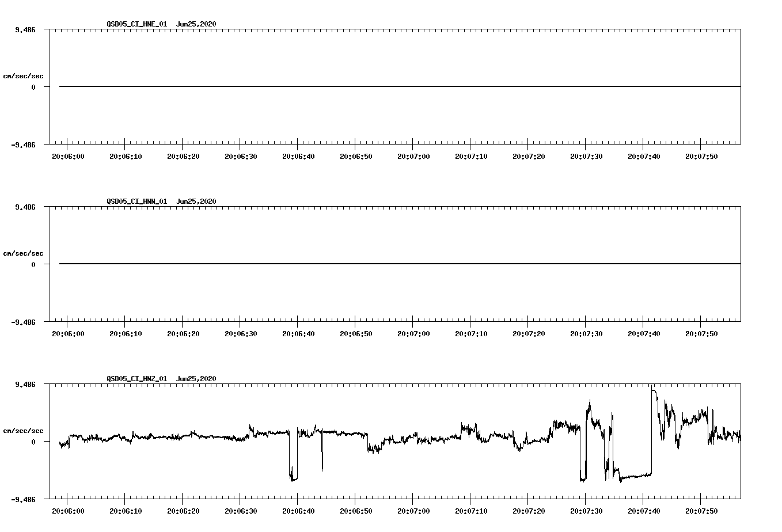Viewport: 782px width, 532px height.
Task: Click 20:07:20 time label under HNN plot
Action: (x=529, y=333)
